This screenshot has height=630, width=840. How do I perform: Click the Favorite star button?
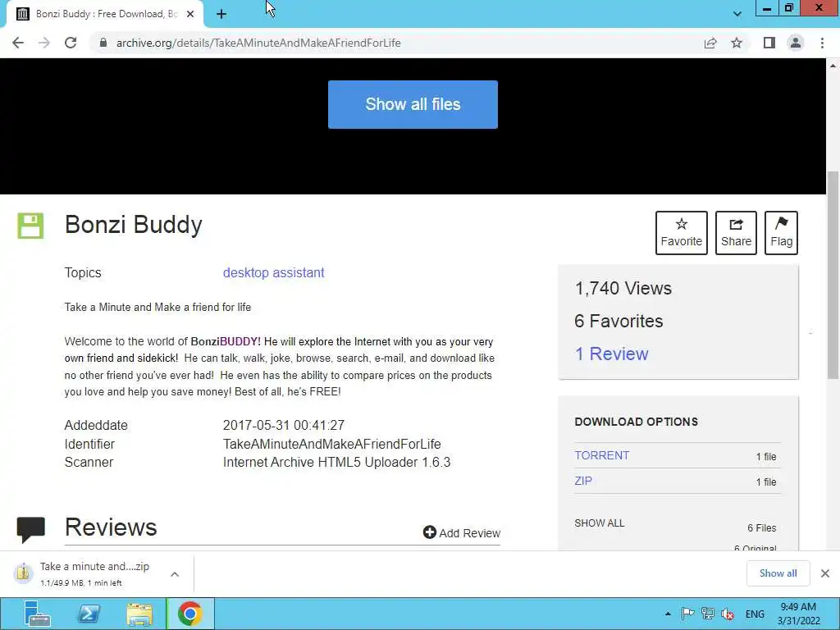(682, 233)
